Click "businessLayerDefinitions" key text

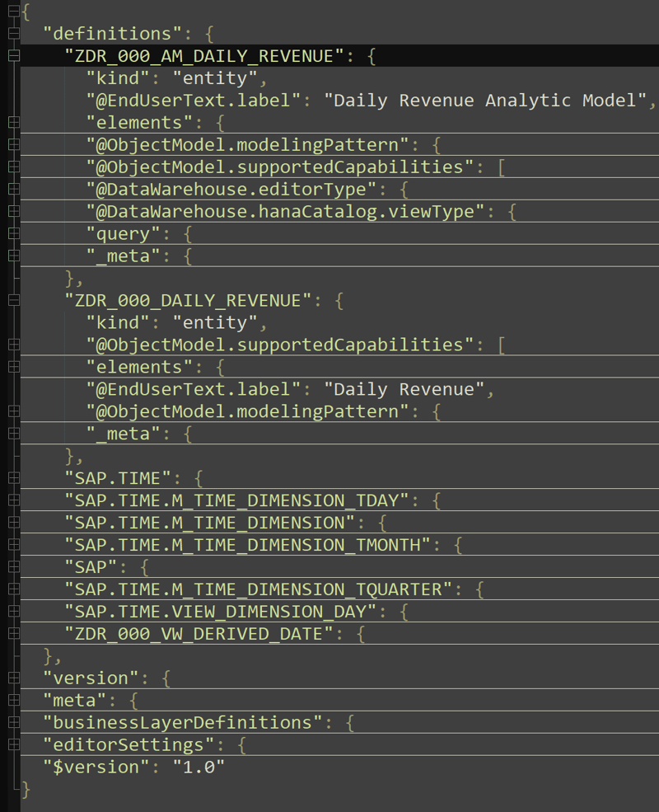click(183, 722)
